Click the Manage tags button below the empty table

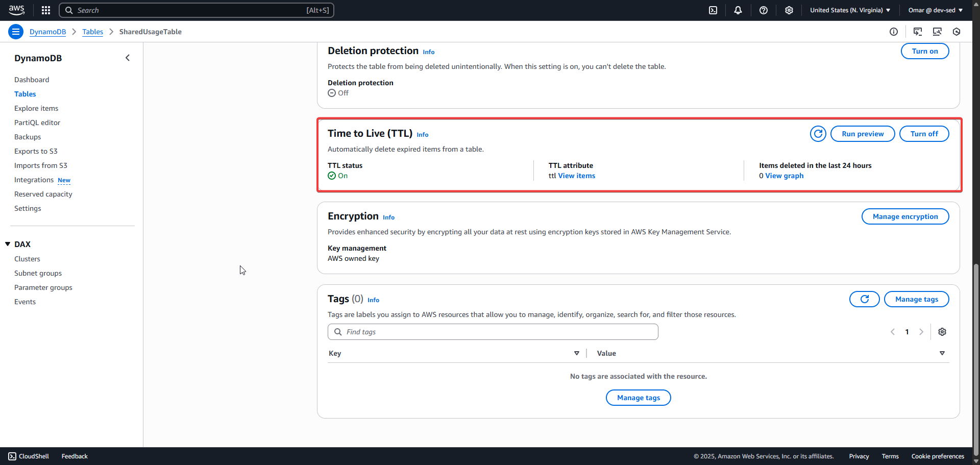click(x=638, y=398)
